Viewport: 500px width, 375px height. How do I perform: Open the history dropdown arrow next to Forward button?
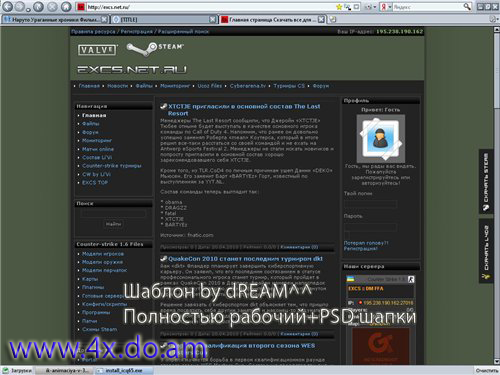click(29, 8)
